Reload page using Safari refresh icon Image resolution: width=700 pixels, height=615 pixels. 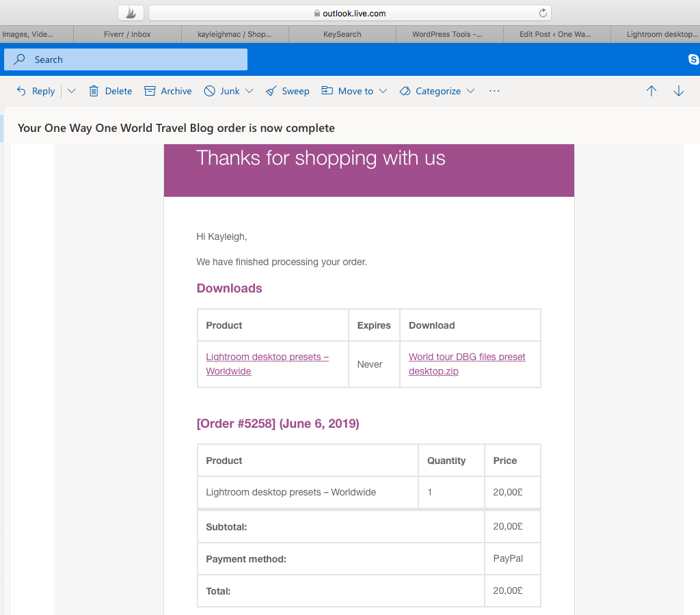(x=543, y=13)
